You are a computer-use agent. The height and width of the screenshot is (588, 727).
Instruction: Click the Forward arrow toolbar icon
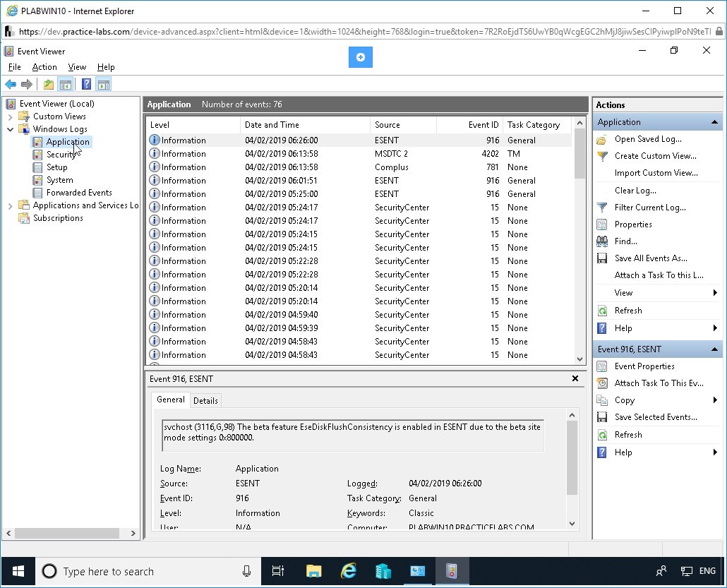27,85
